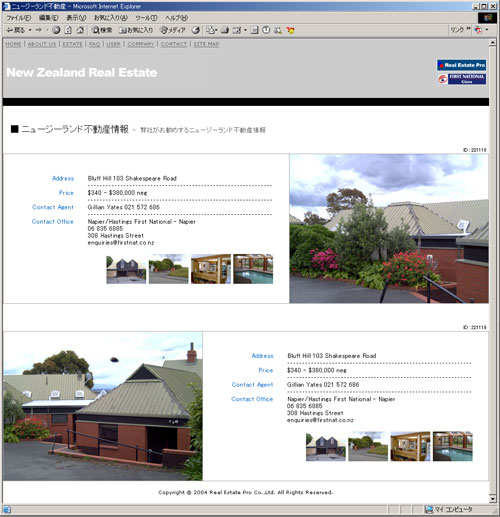
Task: Click the Windows logo throbber
Action: 487,18
